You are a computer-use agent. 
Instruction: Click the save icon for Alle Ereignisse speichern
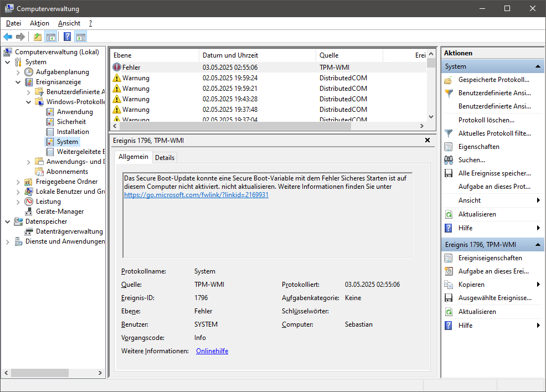pyautogui.click(x=449, y=173)
